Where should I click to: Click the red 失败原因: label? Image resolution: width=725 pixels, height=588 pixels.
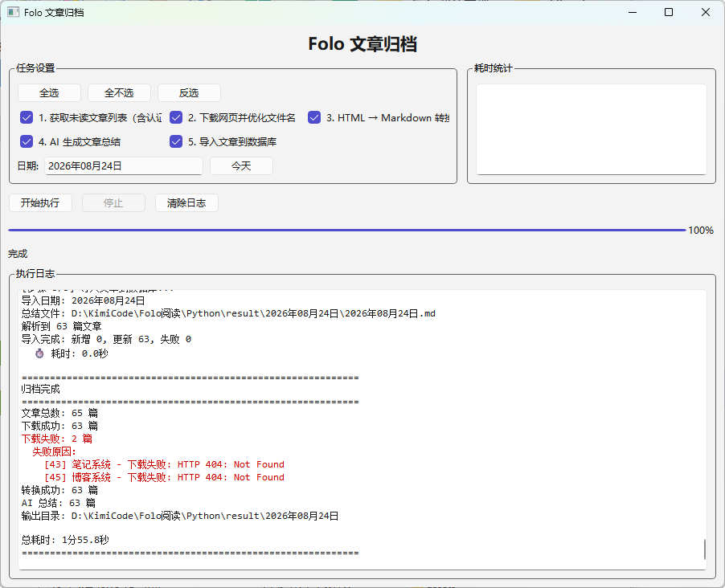54,451
